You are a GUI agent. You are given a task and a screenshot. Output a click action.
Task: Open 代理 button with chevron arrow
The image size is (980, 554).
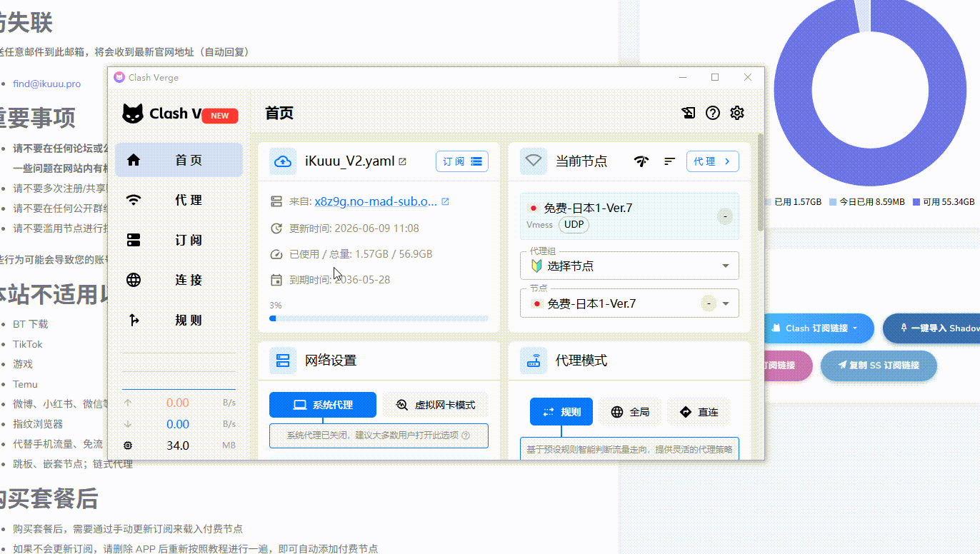713,161
